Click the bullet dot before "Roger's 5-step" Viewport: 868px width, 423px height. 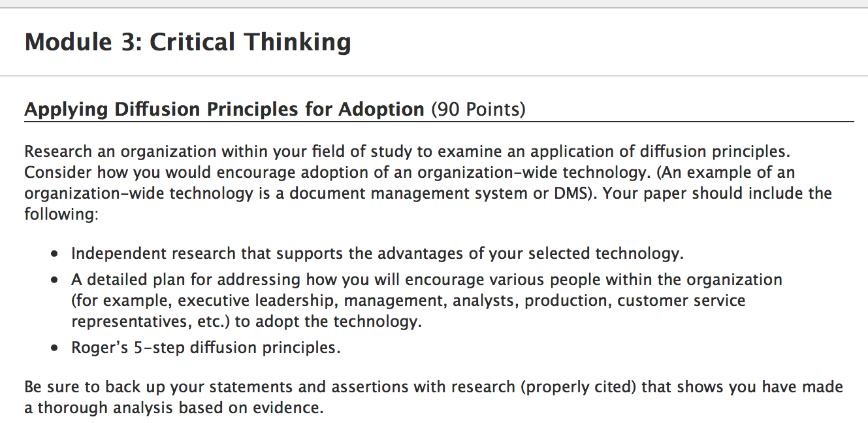click(56, 348)
